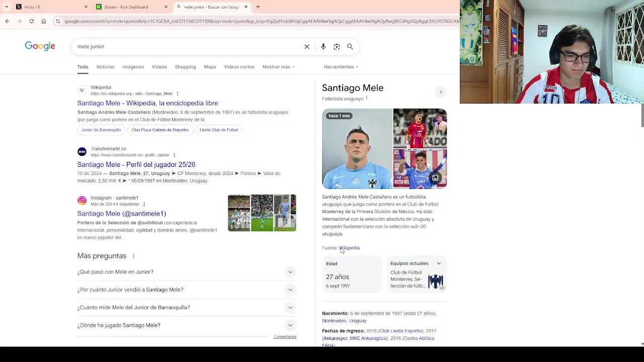
Task: Click the Comentarios feedback link
Action: 285,337
